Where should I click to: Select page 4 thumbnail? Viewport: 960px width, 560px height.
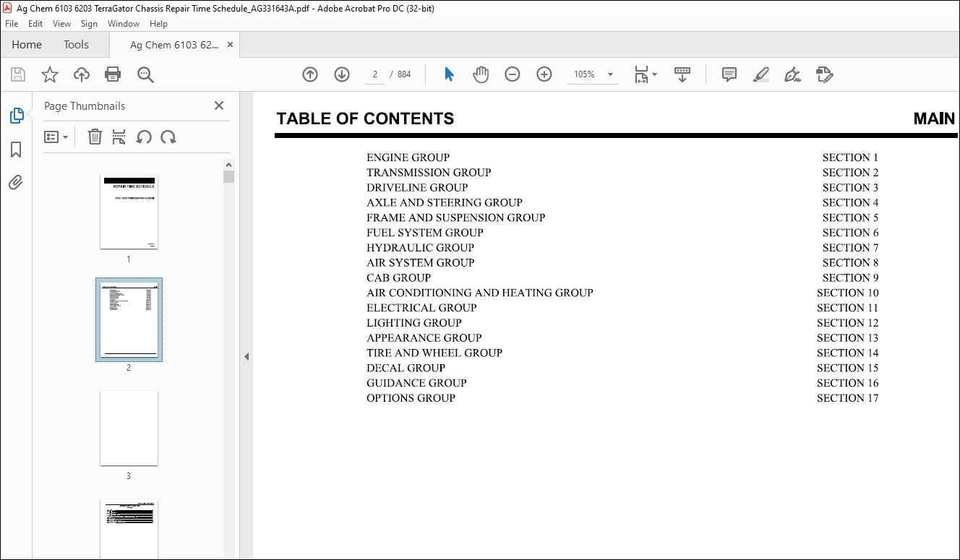129,529
